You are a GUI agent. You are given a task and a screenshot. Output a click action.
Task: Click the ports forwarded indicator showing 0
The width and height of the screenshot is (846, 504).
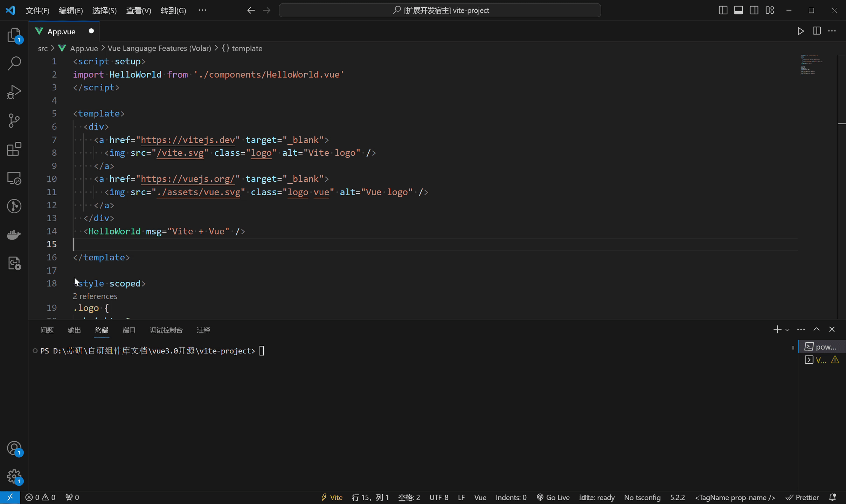[x=72, y=497]
